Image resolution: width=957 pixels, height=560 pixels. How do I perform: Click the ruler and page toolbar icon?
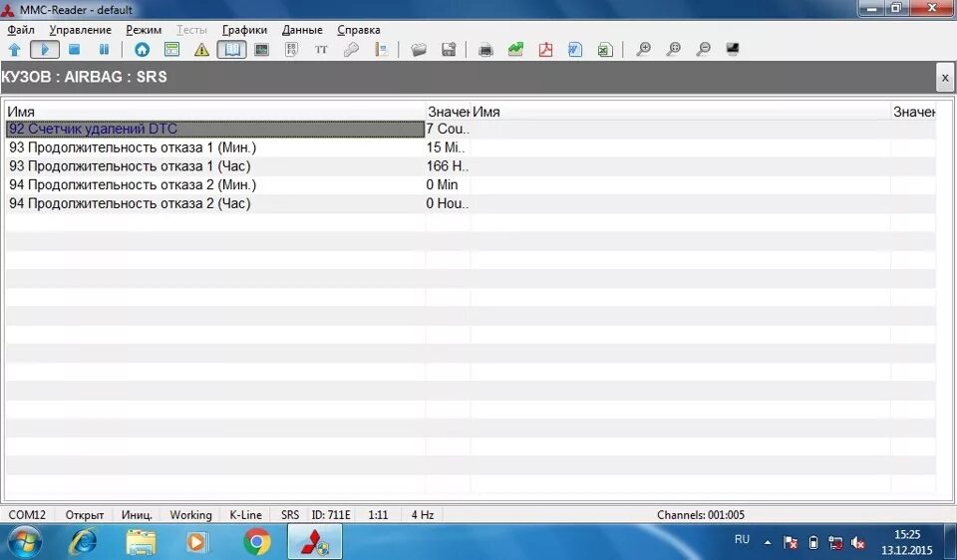point(382,50)
